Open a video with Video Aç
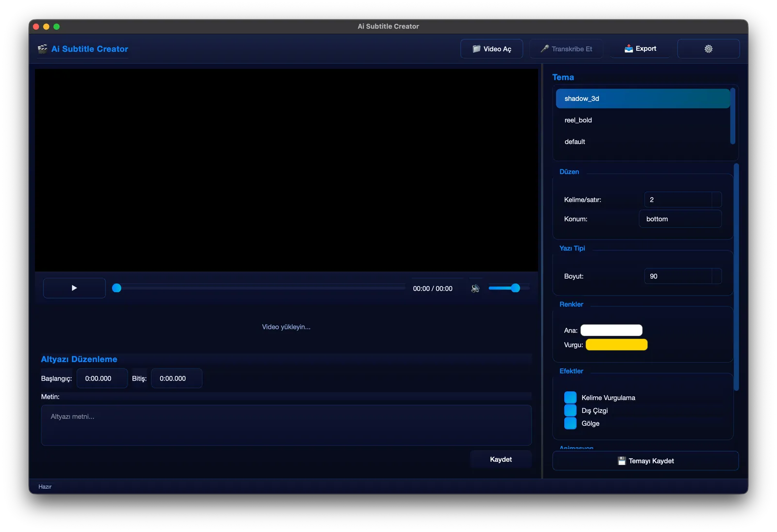This screenshot has height=532, width=777. click(491, 49)
